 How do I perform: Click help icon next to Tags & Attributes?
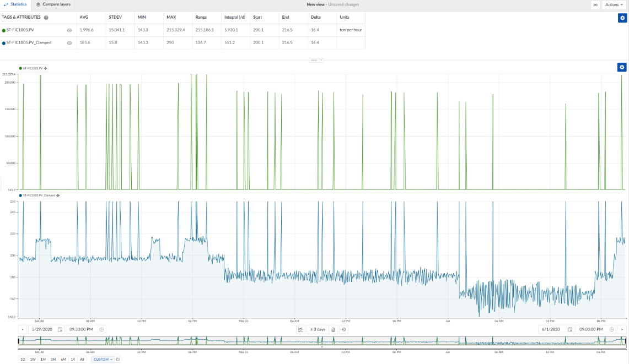[46, 18]
